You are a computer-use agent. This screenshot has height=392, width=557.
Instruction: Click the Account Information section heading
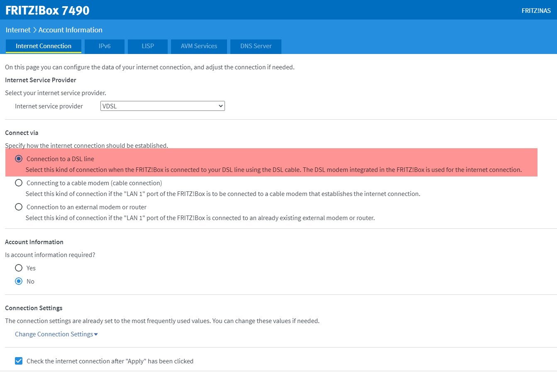(x=34, y=242)
